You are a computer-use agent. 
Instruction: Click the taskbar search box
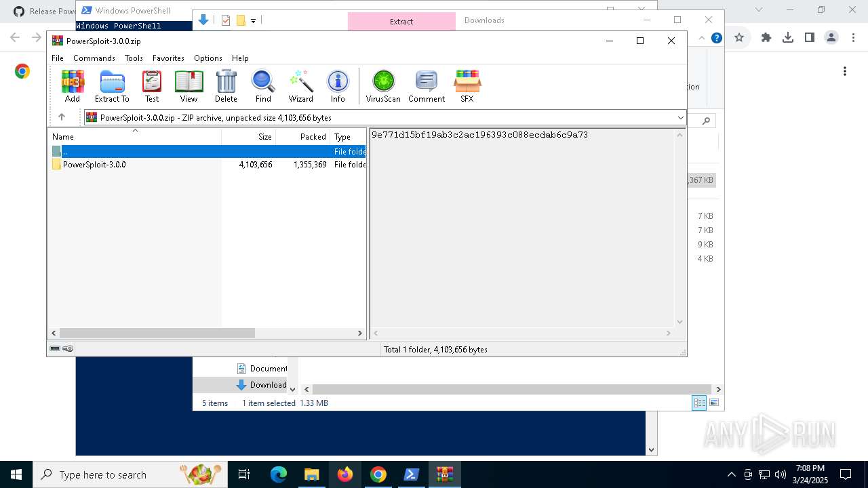(130, 474)
